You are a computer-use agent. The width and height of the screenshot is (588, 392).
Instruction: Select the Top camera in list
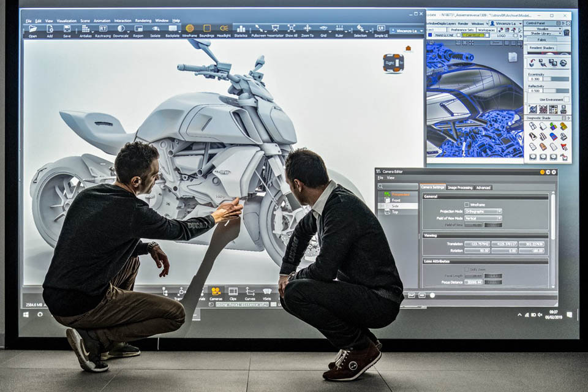(395, 212)
